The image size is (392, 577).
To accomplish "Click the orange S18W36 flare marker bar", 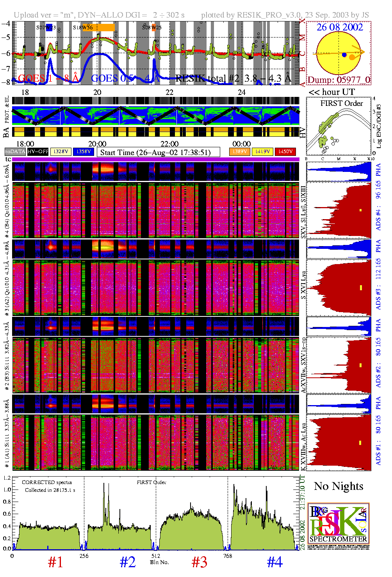I will (x=103, y=27).
